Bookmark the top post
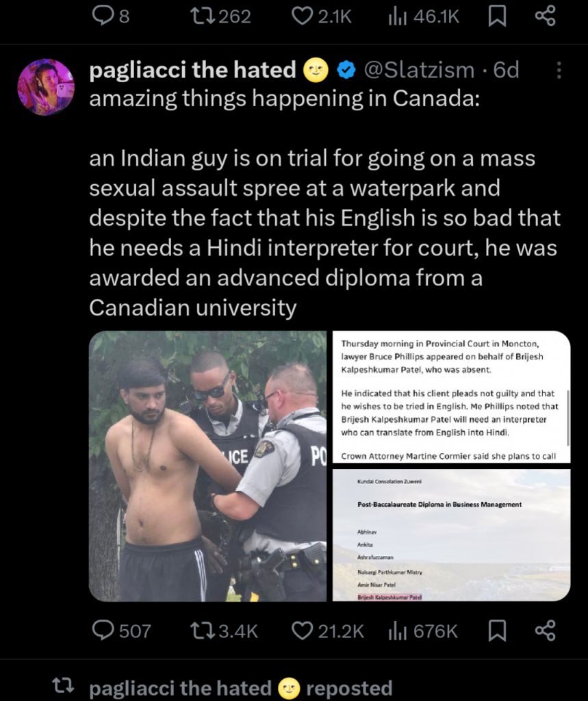Screen dimensions: 588x701 pyautogui.click(x=496, y=16)
